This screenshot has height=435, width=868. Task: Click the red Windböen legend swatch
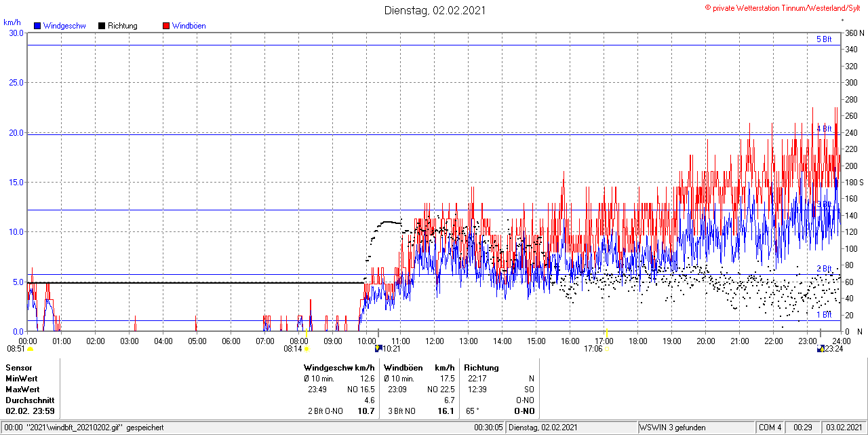pos(166,26)
